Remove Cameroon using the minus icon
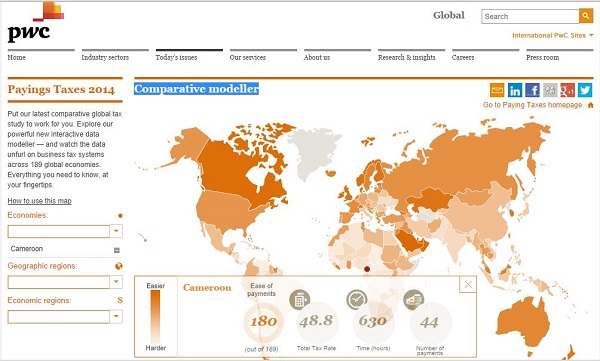Image resolution: width=600 pixels, height=361 pixels. point(117,250)
